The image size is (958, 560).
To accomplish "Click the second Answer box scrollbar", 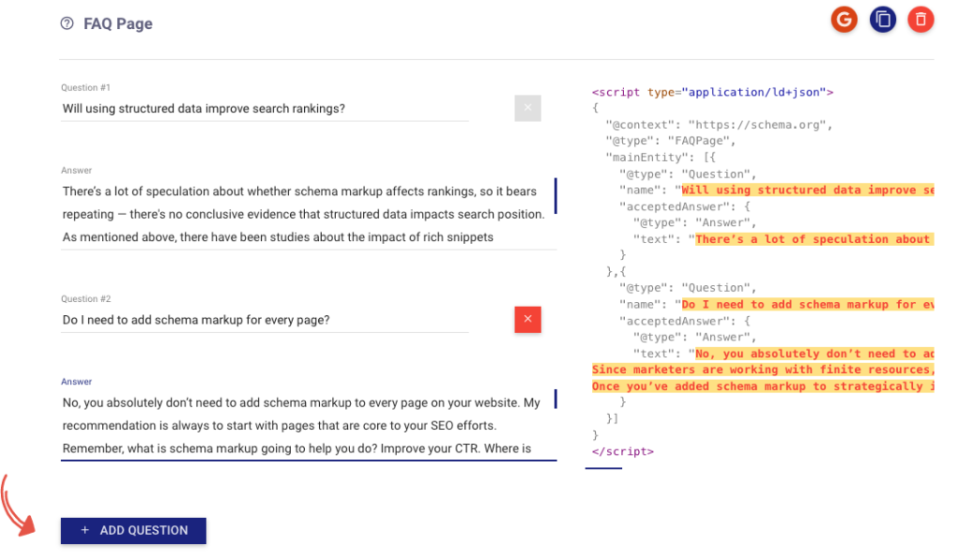I will click(556, 399).
